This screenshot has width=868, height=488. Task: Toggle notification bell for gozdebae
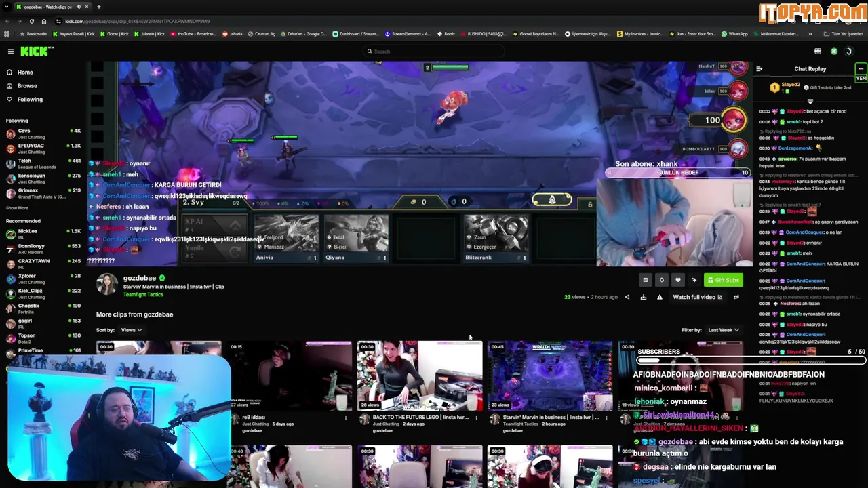pos(661,280)
